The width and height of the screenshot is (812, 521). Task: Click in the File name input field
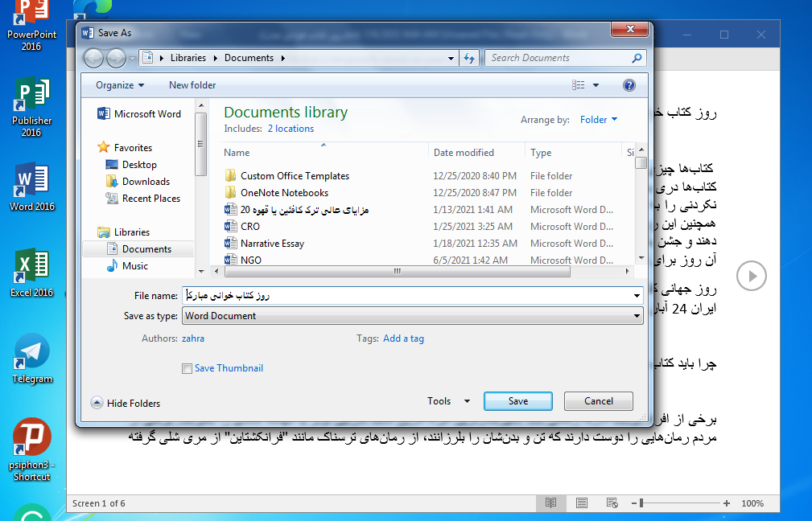[406, 296]
